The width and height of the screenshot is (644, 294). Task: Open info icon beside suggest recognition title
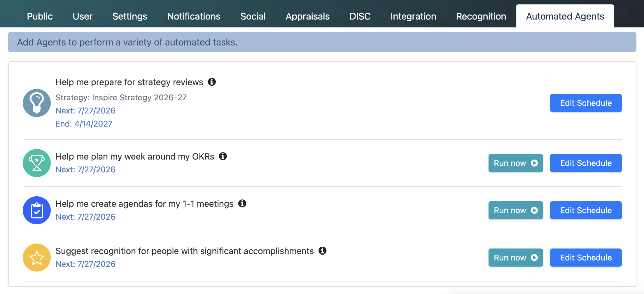coord(322,251)
